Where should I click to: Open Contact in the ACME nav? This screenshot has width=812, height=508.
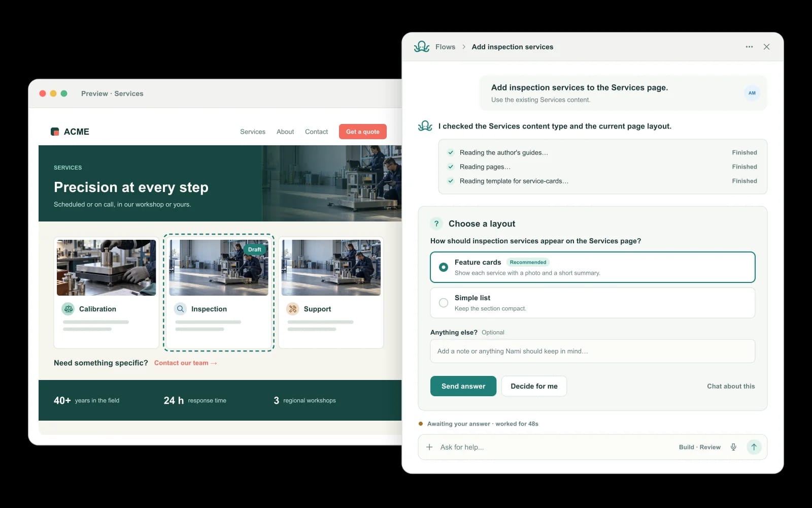coord(316,132)
